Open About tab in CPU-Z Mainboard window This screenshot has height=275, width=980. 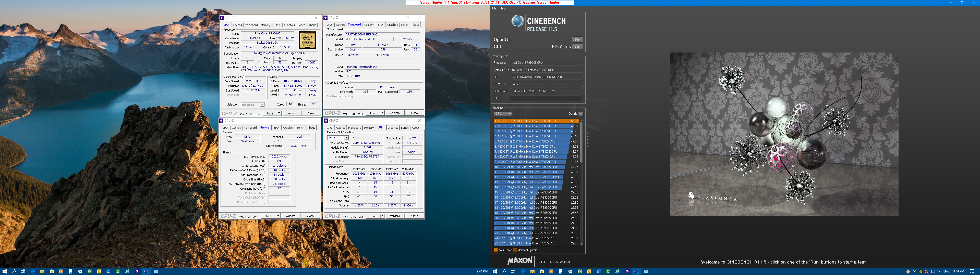415,25
